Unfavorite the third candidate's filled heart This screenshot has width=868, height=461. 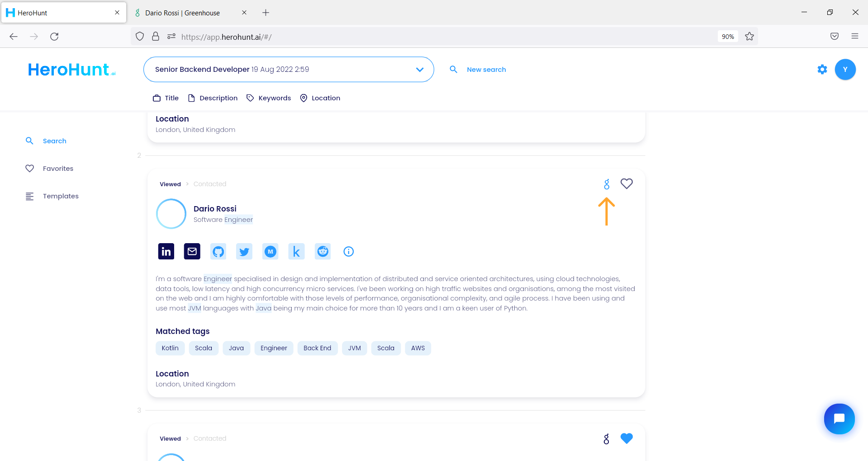(626, 438)
